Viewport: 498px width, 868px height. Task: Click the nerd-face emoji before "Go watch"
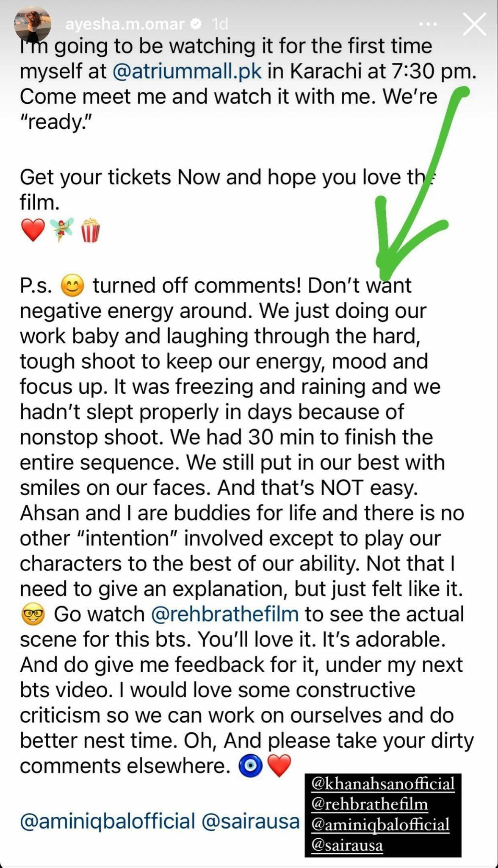point(33,615)
